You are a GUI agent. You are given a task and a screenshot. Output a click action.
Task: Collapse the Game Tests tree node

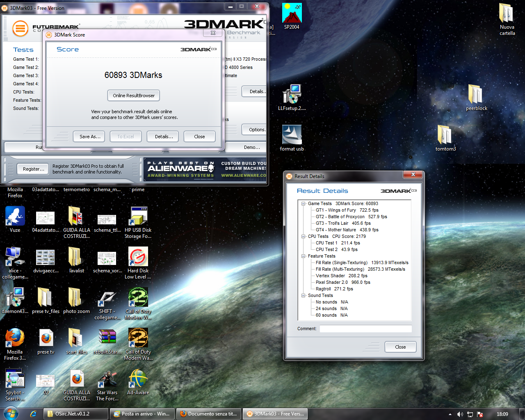pos(304,203)
